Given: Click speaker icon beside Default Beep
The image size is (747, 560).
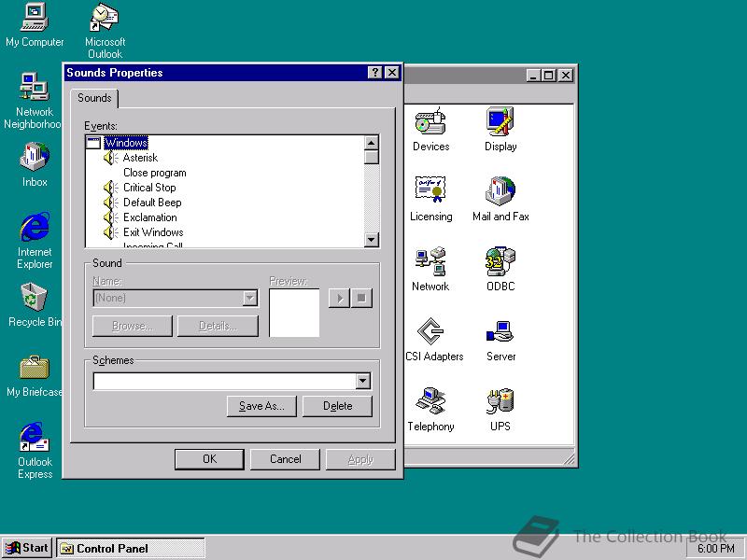Looking at the screenshot, I should click(111, 203).
